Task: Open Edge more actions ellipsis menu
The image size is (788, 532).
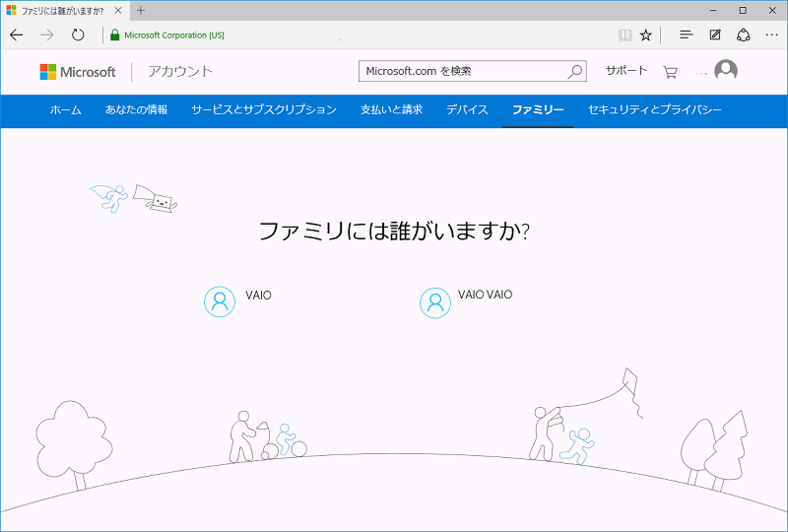Action: (x=771, y=34)
